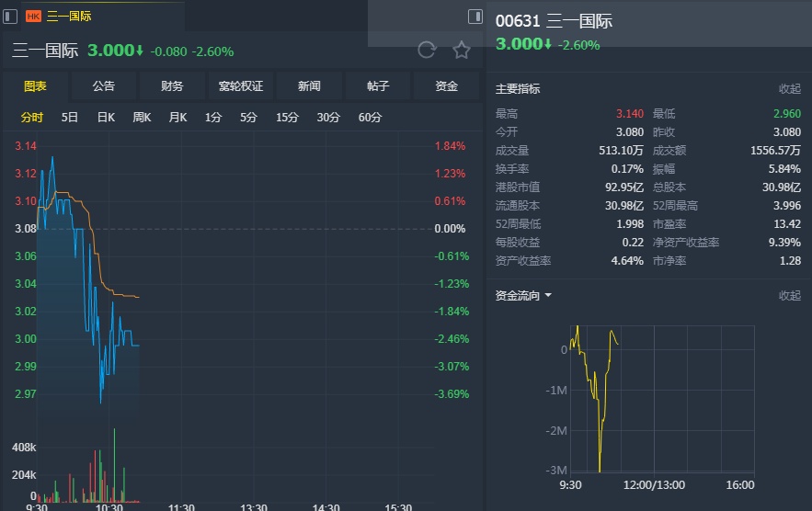Open the 资金流向 dropdown arrow

pyautogui.click(x=548, y=296)
